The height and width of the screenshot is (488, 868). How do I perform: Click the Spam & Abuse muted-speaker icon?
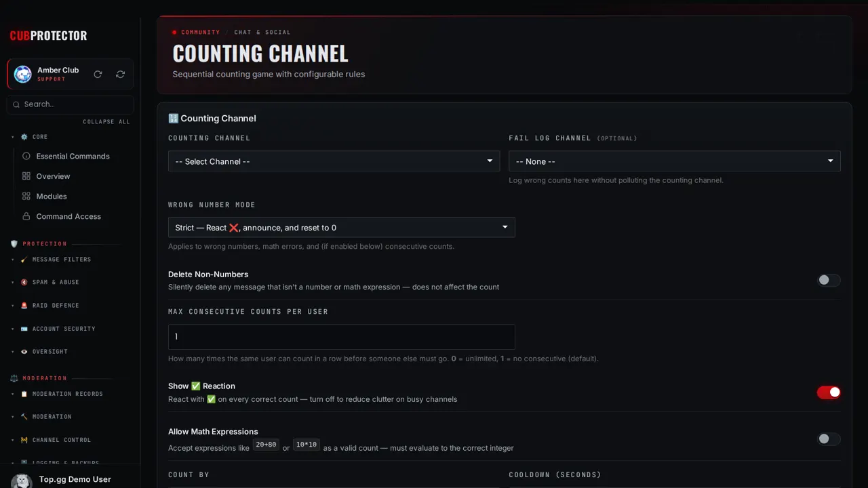(24, 283)
